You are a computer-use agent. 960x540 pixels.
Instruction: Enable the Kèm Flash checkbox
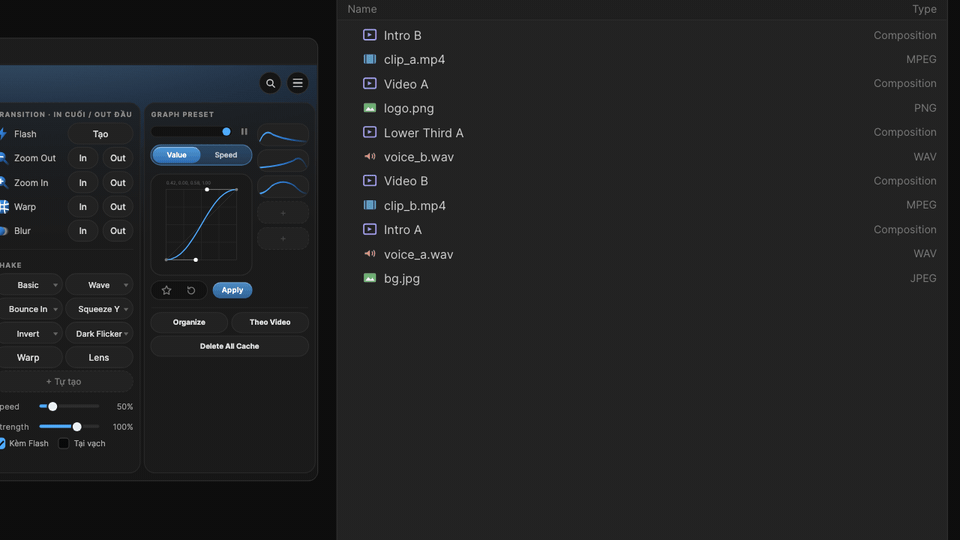[x=2, y=443]
